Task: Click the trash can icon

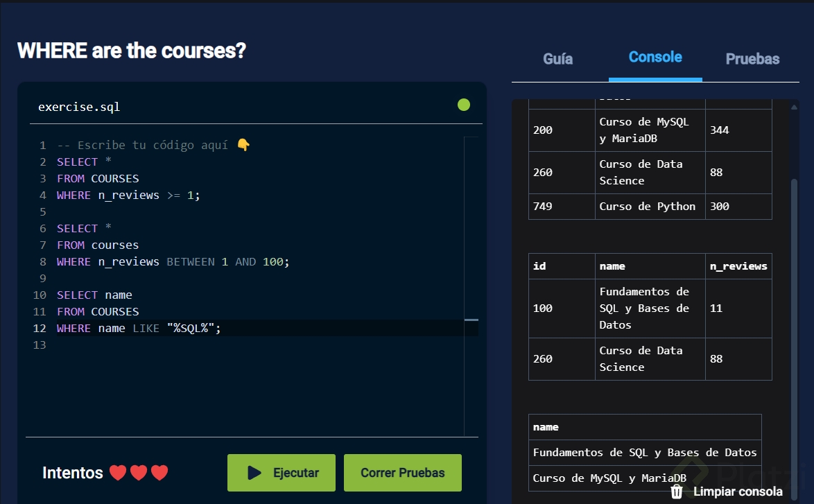Action: pos(677,491)
